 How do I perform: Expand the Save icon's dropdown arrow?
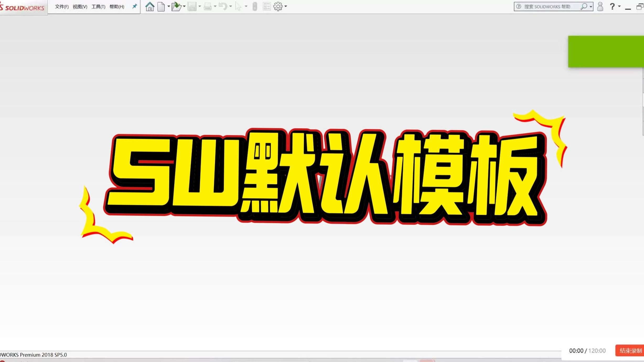pyautogui.click(x=199, y=6)
